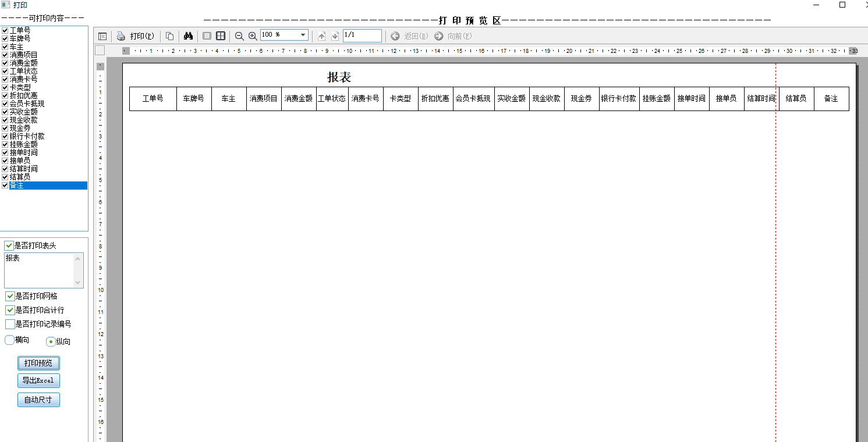The image size is (868, 442).
Task: Uncheck the 消费卡号 column checkbox
Action: 5,79
